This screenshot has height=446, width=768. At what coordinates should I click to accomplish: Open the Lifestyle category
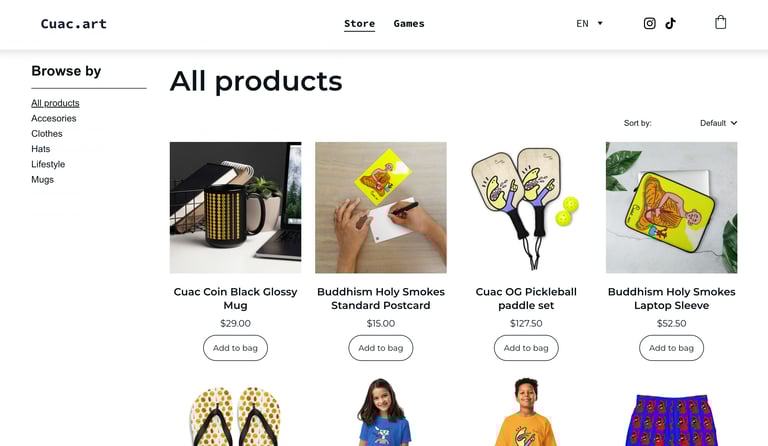click(48, 164)
